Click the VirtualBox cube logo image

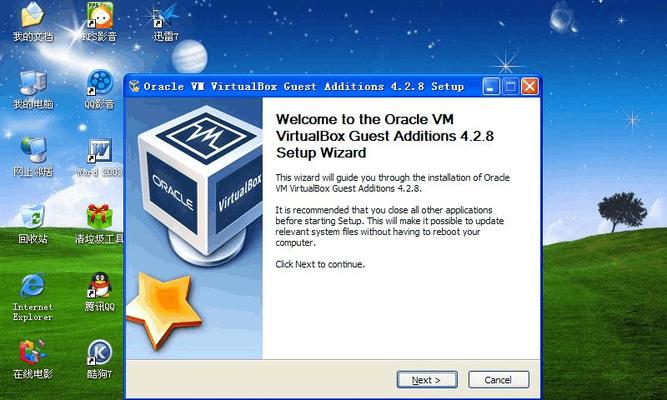(x=199, y=185)
